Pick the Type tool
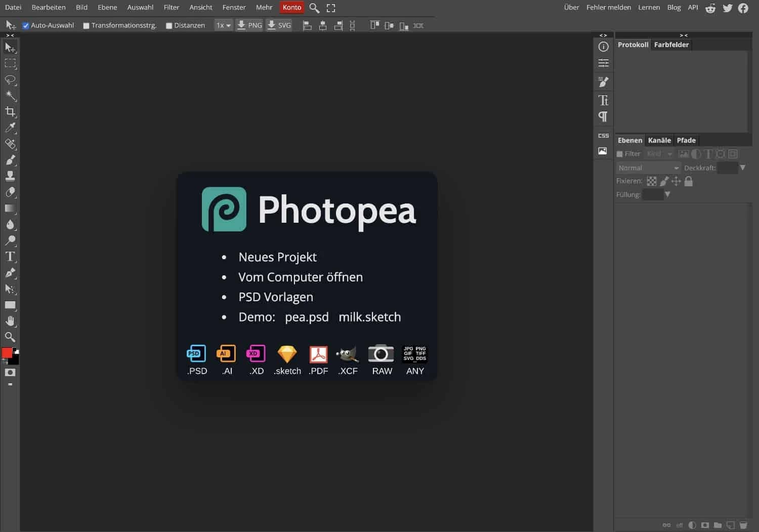The height and width of the screenshot is (532, 759). point(10,257)
